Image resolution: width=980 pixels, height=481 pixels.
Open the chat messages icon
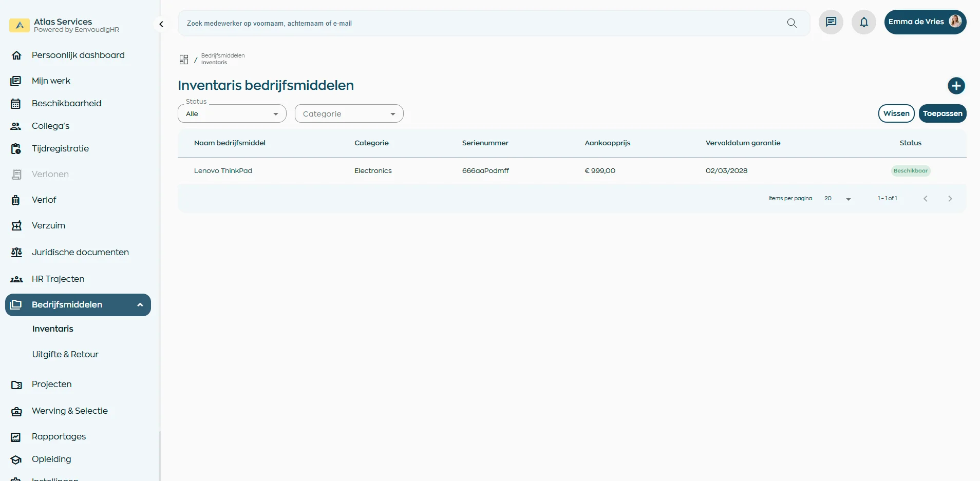pos(831,22)
